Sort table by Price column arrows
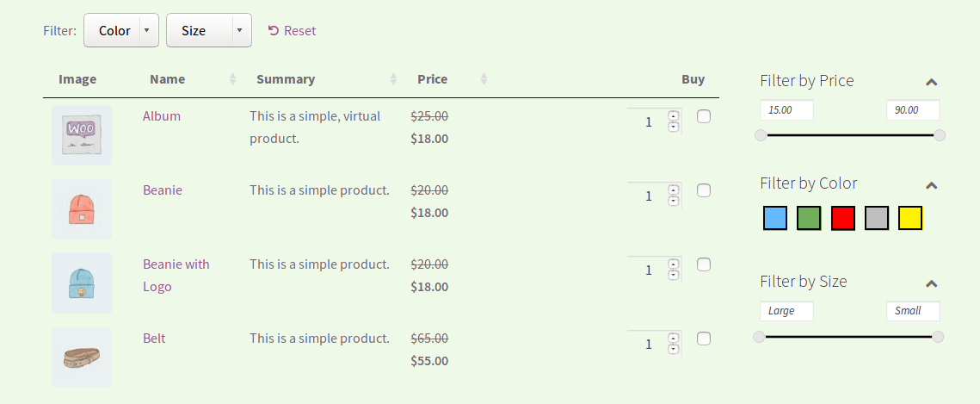The image size is (980, 404). tap(484, 78)
